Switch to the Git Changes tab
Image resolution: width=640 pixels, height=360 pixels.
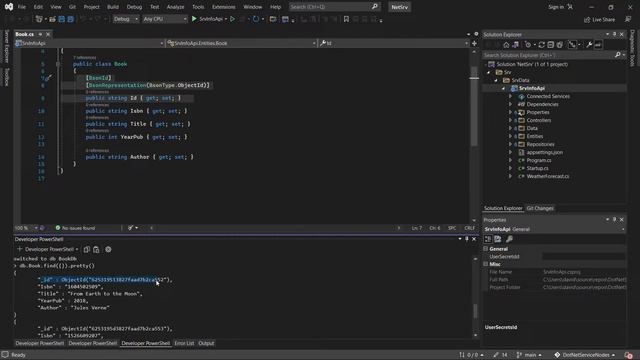point(540,208)
